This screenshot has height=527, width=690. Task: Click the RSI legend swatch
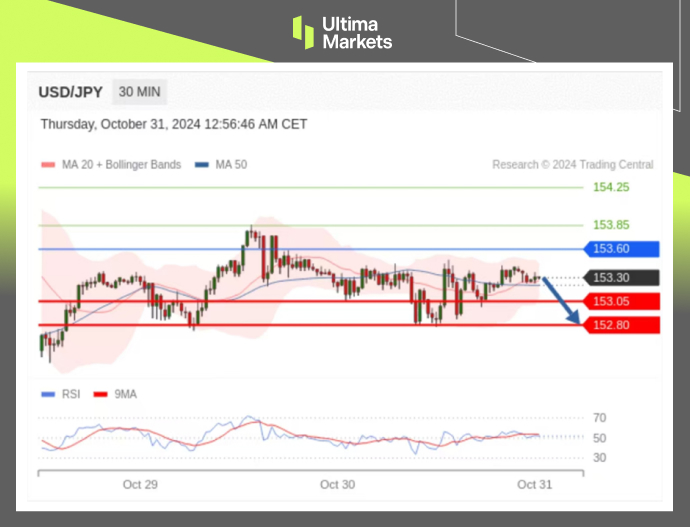click(48, 395)
